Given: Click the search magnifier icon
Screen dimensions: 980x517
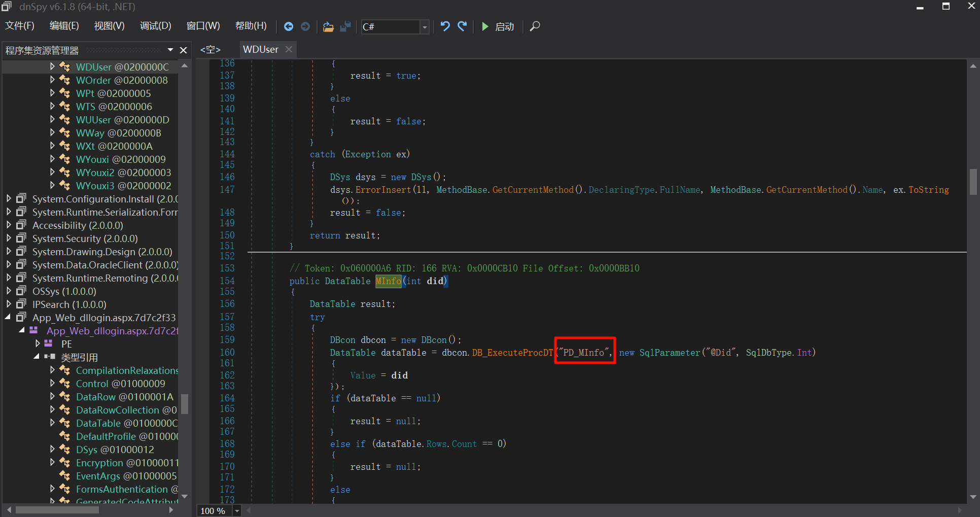Looking at the screenshot, I should [535, 26].
